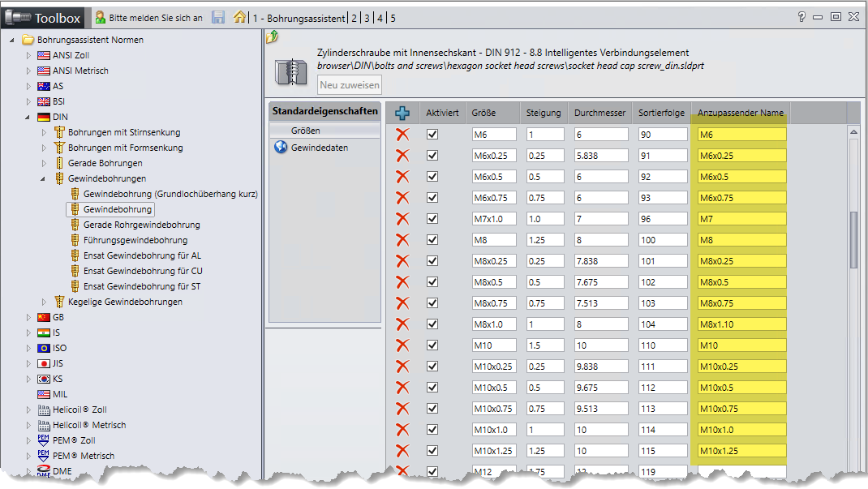This screenshot has width=868, height=489.
Task: Click the help question mark icon
Action: point(801,16)
